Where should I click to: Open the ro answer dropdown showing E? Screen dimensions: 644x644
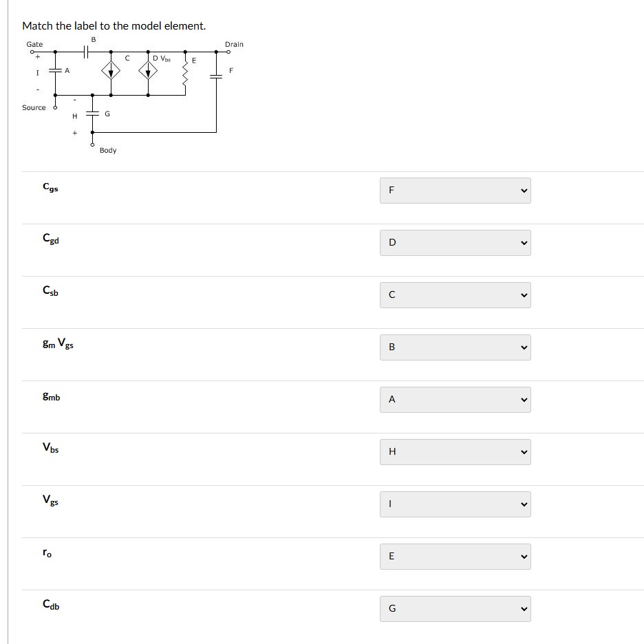(x=455, y=556)
